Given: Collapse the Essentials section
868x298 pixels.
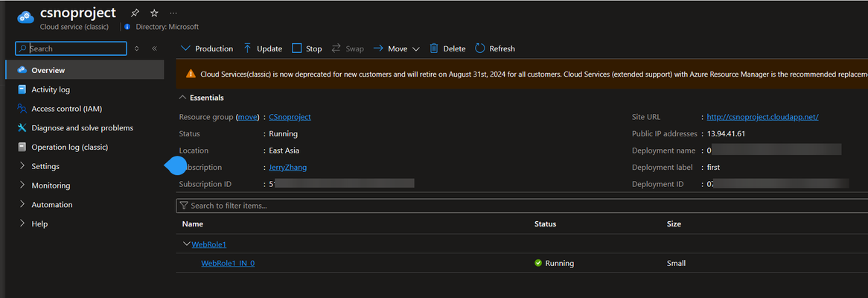Looking at the screenshot, I should click(x=202, y=98).
